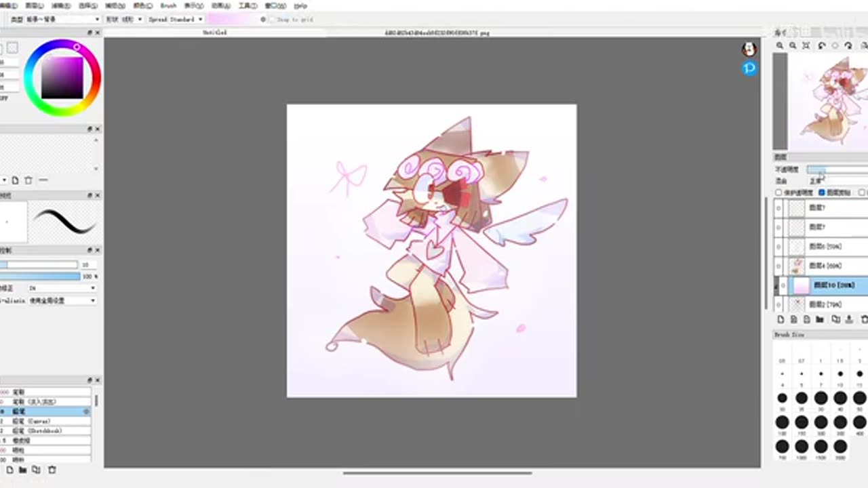
Task: Open the Spread Standard dropdown
Action: (x=176, y=20)
